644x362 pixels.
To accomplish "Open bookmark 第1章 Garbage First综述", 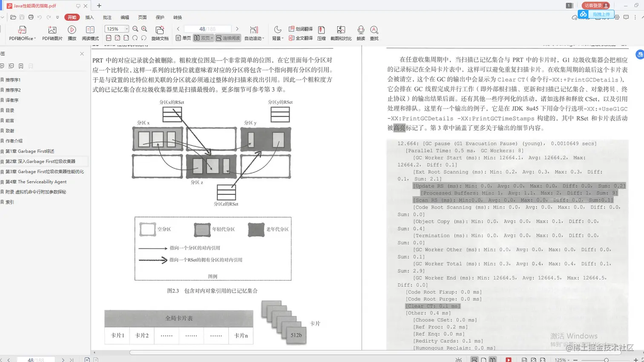I will 30,151.
